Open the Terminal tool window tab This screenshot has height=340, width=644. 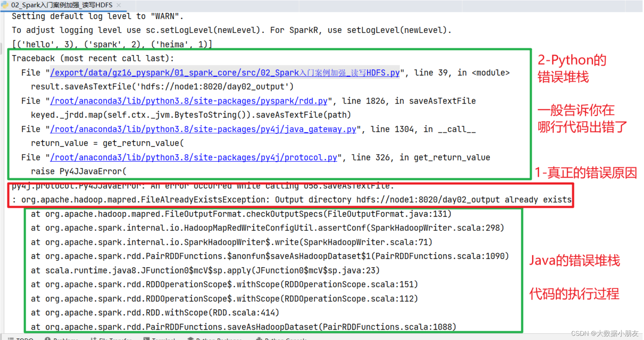[x=159, y=338]
